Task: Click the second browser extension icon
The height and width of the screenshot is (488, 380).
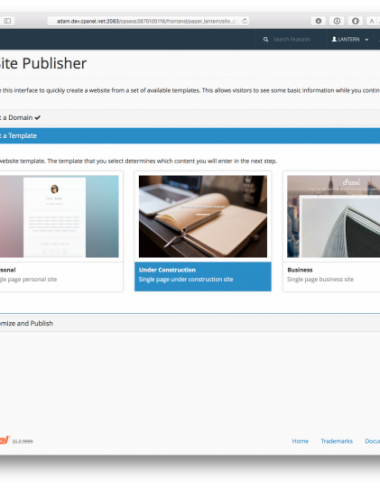Action: pyautogui.click(x=337, y=21)
